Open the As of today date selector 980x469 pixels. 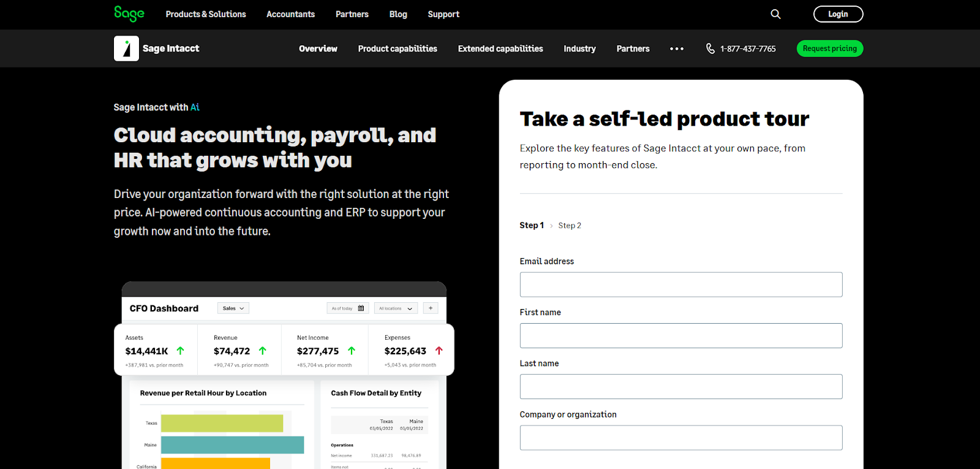(x=348, y=308)
